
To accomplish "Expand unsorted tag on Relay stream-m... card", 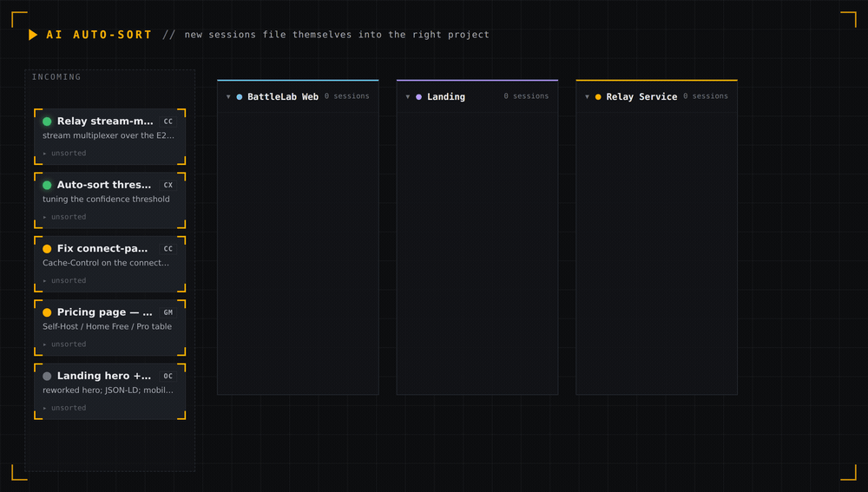I will pos(65,154).
